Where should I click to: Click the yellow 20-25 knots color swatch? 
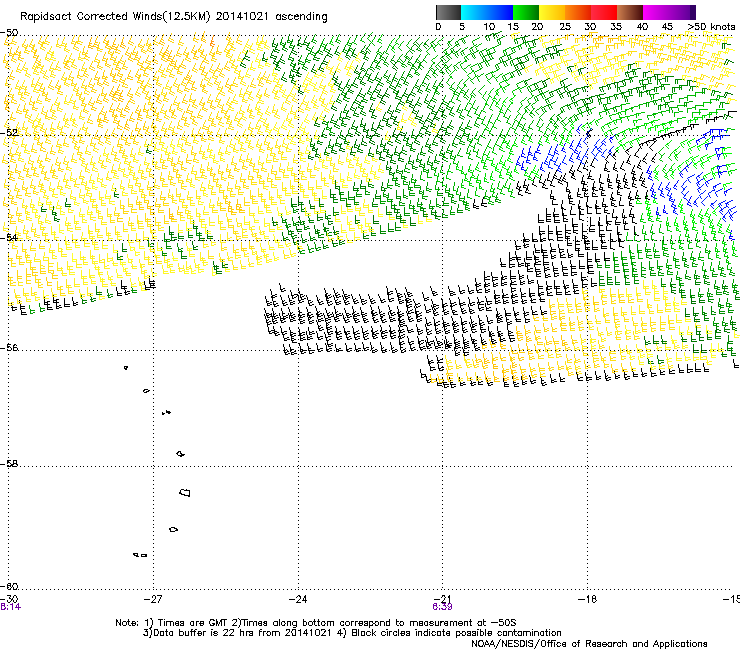pyautogui.click(x=552, y=12)
